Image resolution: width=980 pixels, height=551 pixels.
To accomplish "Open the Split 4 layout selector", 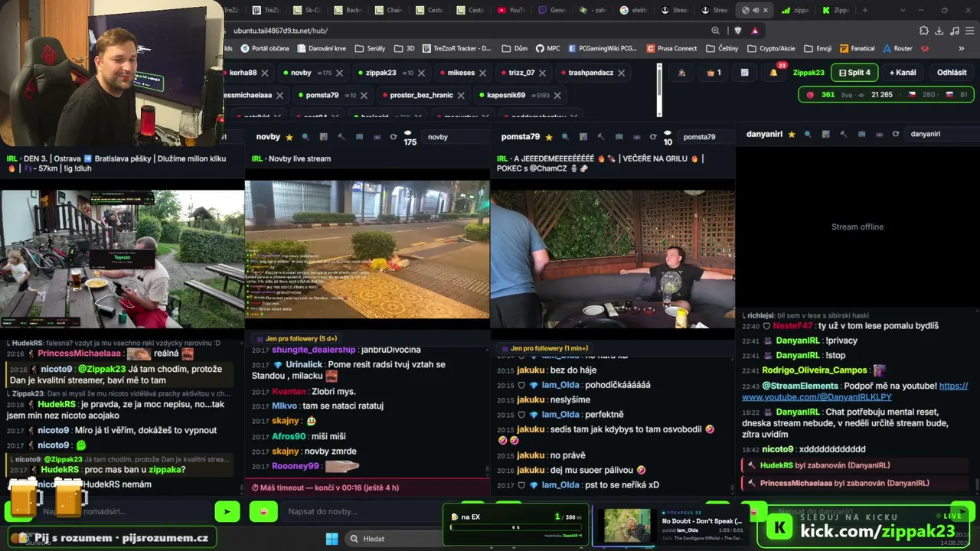I will pyautogui.click(x=854, y=73).
